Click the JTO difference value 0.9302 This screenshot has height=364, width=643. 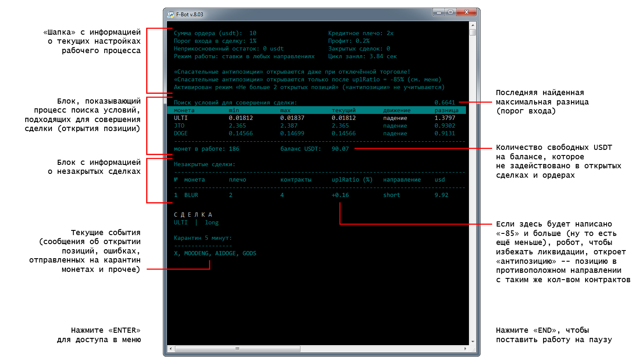tap(445, 126)
